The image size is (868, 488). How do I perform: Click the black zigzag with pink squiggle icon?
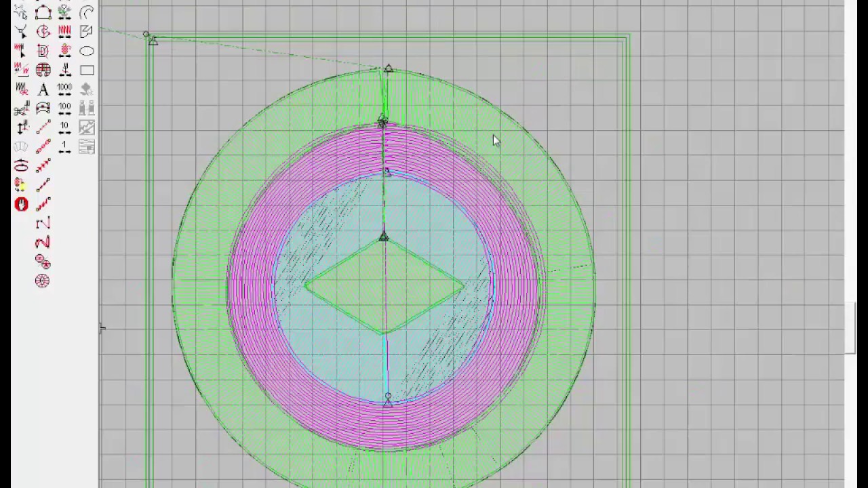click(21, 89)
